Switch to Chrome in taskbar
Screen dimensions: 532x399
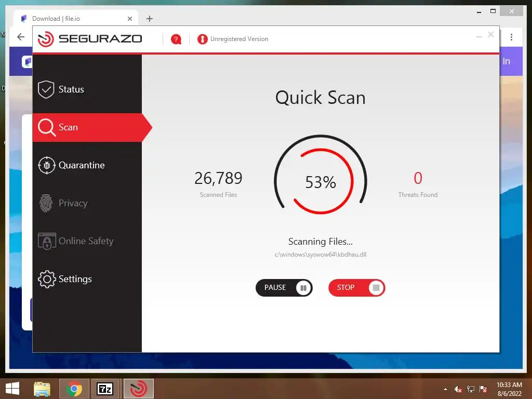point(74,389)
